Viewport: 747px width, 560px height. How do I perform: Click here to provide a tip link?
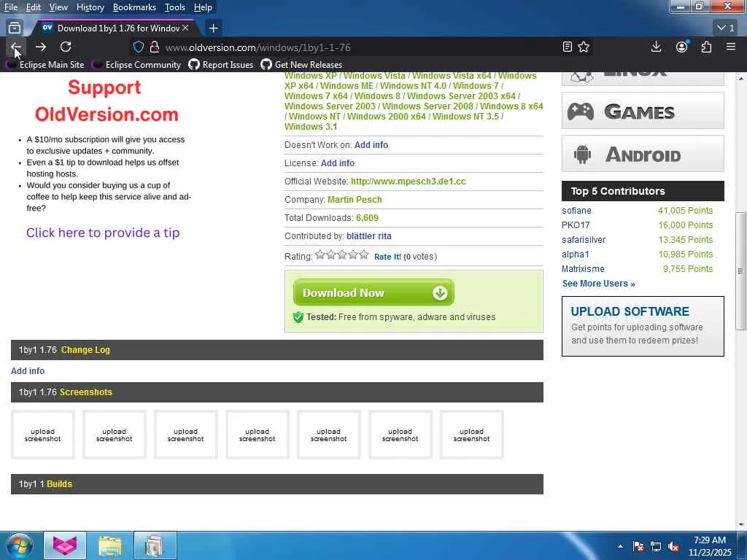(x=103, y=233)
